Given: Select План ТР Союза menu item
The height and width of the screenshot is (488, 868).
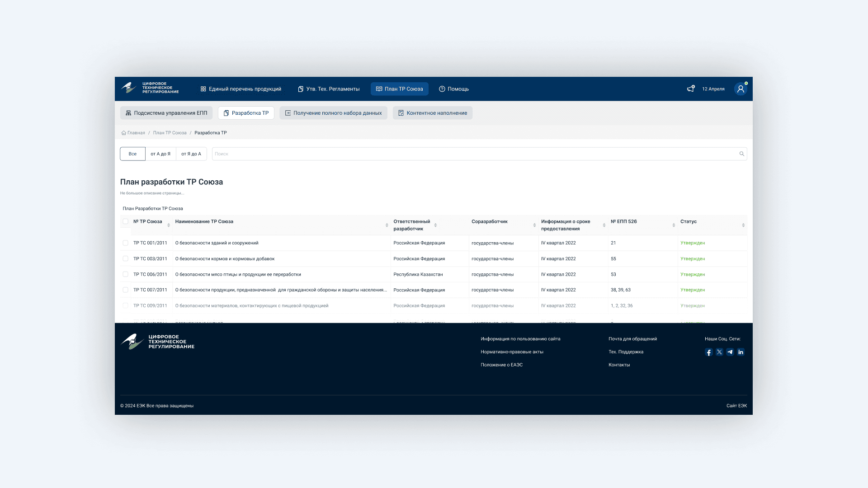Looking at the screenshot, I should pos(400,89).
